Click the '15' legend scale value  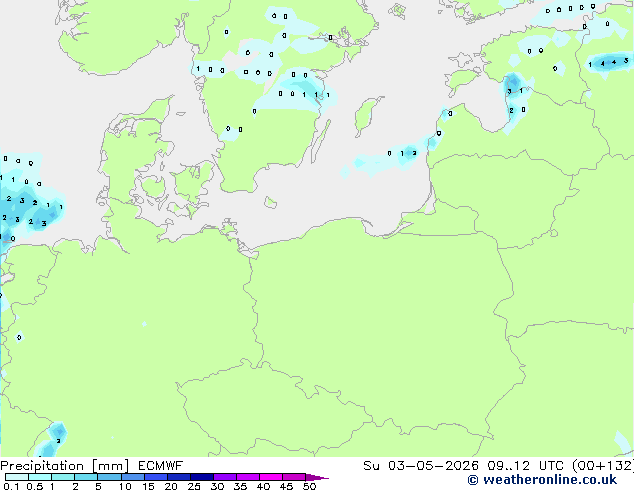pyautogui.click(x=148, y=486)
